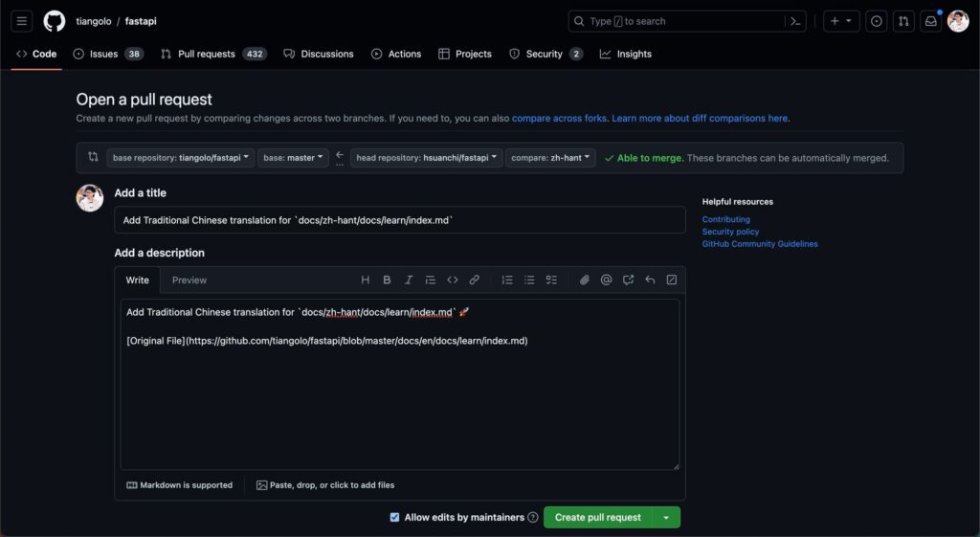This screenshot has height=537, width=980.
Task: Open the Discussions tab
Action: (x=319, y=54)
